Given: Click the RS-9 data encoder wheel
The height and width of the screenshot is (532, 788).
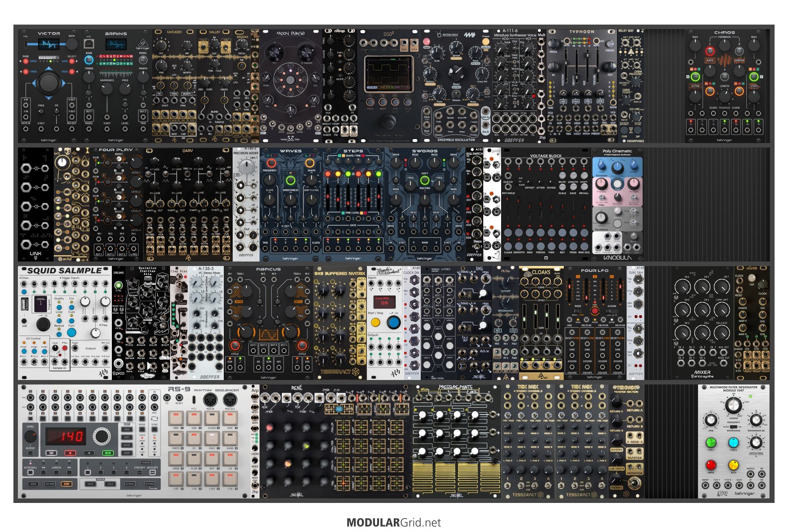Looking at the screenshot, I should (102, 436).
